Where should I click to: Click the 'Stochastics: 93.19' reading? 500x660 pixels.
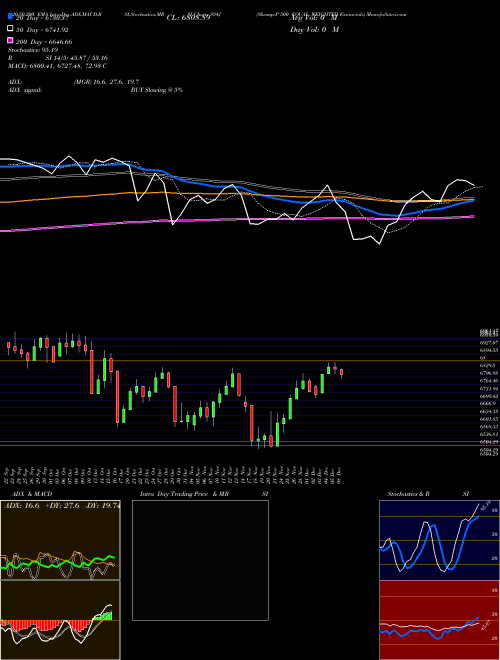coord(32,50)
